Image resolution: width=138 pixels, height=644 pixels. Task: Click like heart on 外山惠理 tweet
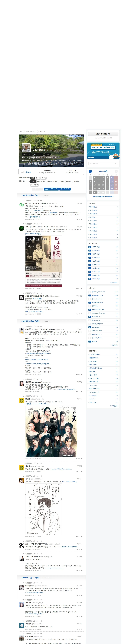pos(82,392)
